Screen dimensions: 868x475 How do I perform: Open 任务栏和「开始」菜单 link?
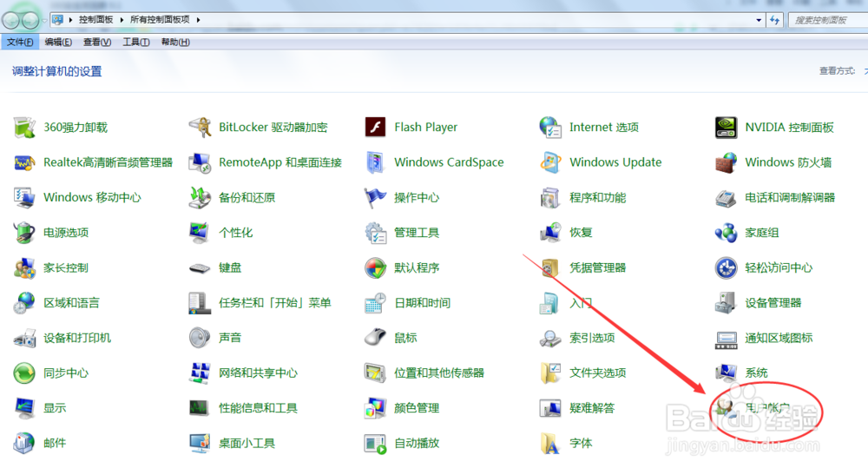point(274,303)
